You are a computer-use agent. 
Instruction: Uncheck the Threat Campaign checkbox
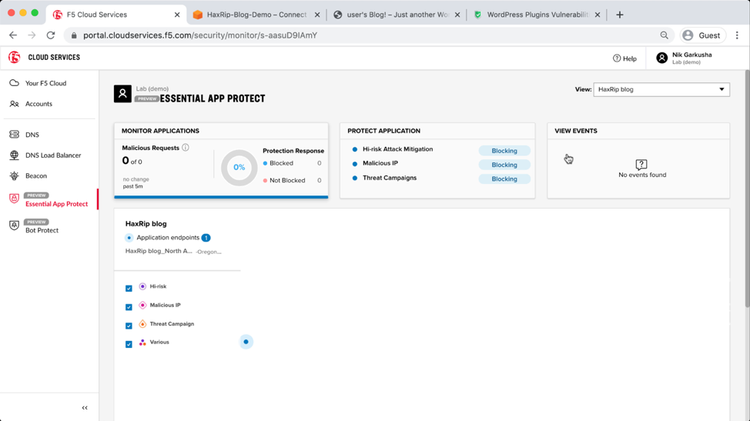(x=129, y=326)
